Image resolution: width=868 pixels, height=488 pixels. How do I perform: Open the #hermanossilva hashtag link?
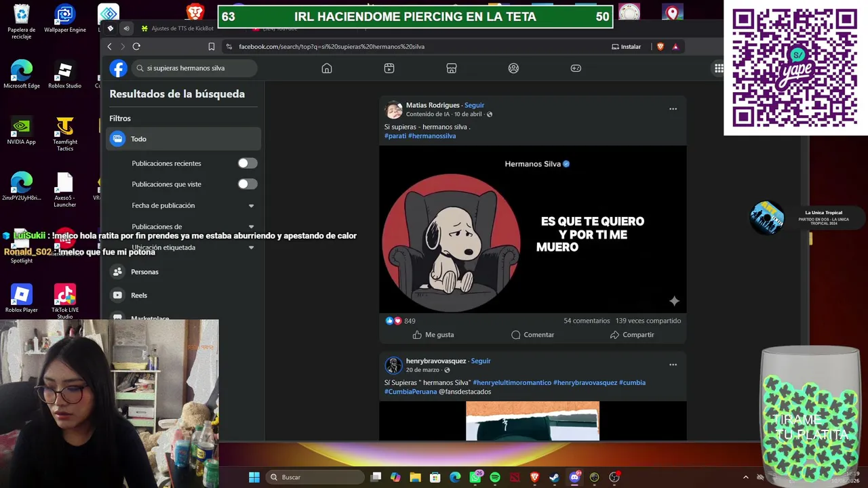click(x=432, y=136)
